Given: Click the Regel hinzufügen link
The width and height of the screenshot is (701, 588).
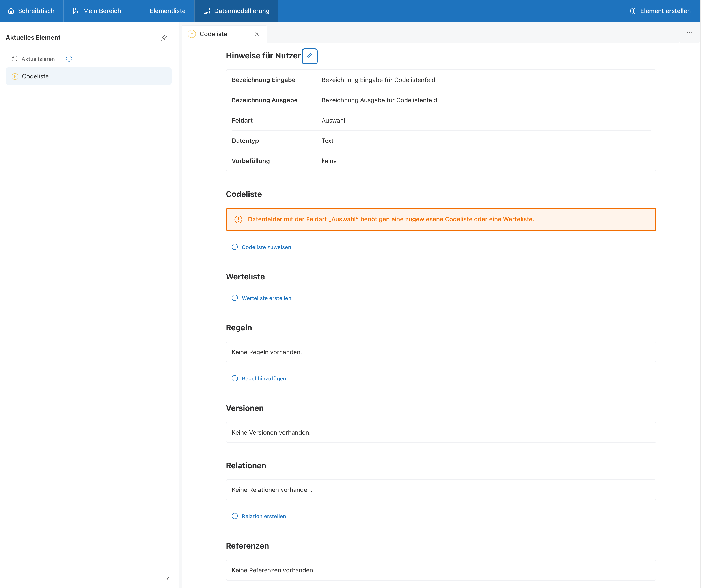Looking at the screenshot, I should click(x=263, y=378).
